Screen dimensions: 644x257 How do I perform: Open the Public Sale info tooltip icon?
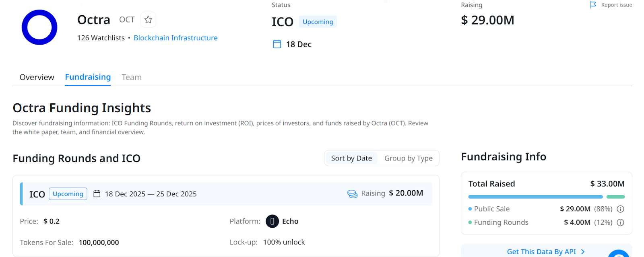click(x=620, y=209)
